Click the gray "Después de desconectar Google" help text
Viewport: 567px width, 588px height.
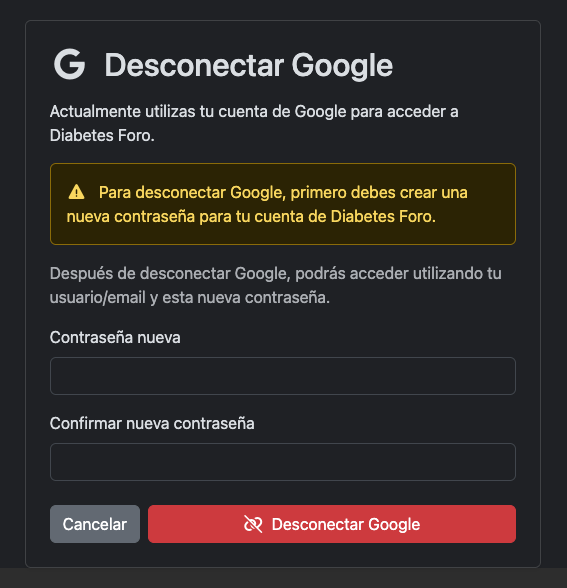click(276, 285)
